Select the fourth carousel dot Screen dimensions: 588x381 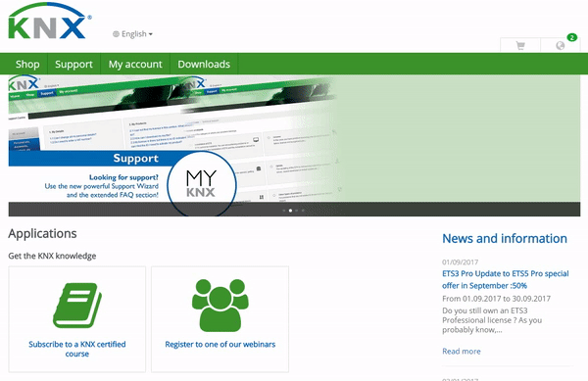tap(303, 211)
